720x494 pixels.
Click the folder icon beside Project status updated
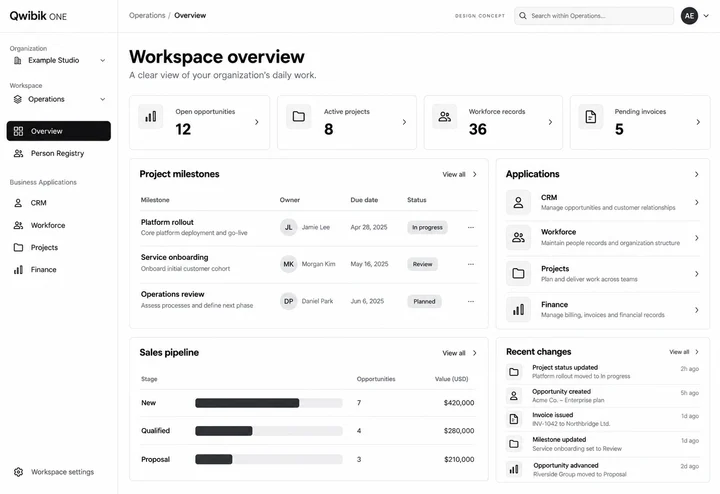(514, 371)
